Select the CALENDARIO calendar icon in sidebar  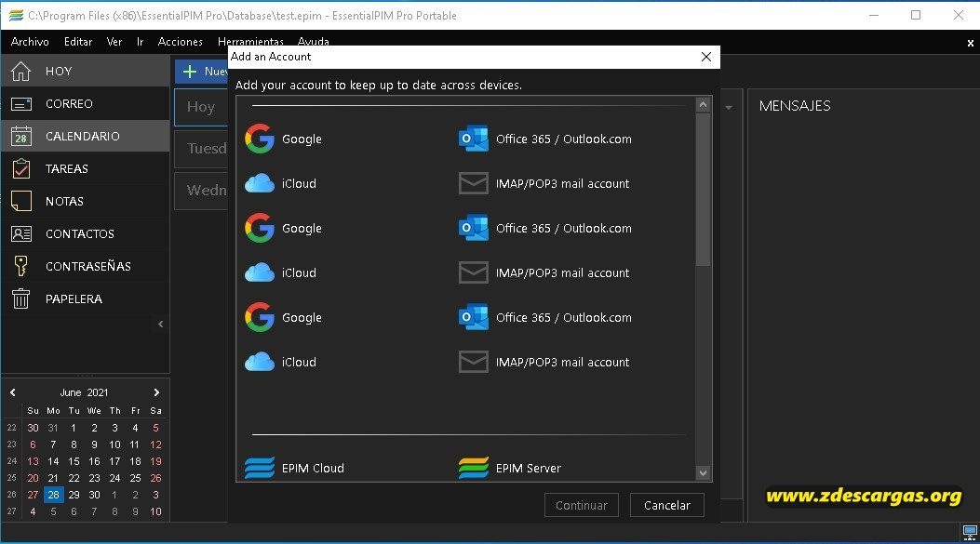(20, 136)
